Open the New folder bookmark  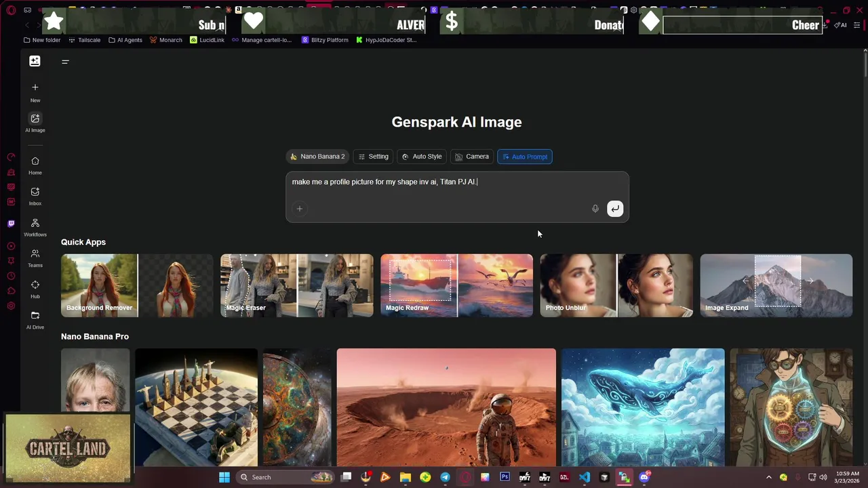click(x=42, y=40)
